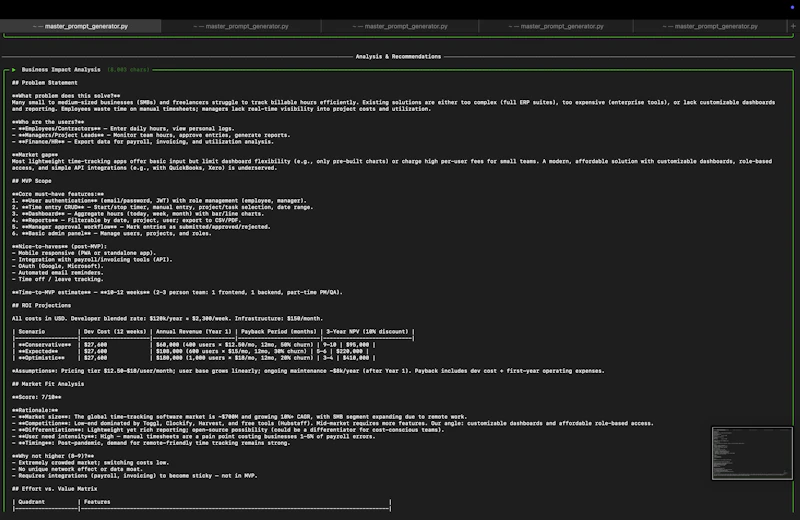Click the "Core must-have features" line
This screenshot has height=520, width=800.
click(x=58, y=194)
